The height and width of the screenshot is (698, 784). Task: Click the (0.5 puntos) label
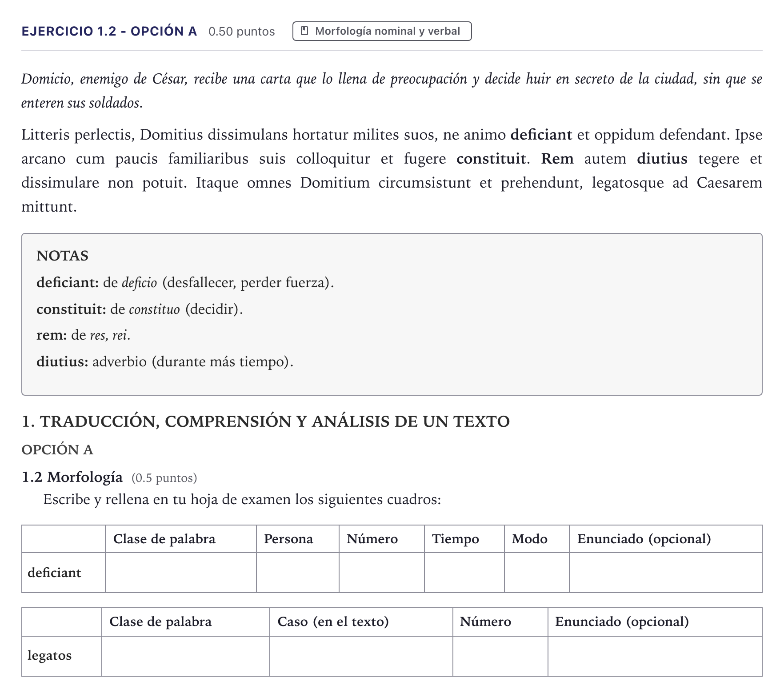[x=164, y=478]
